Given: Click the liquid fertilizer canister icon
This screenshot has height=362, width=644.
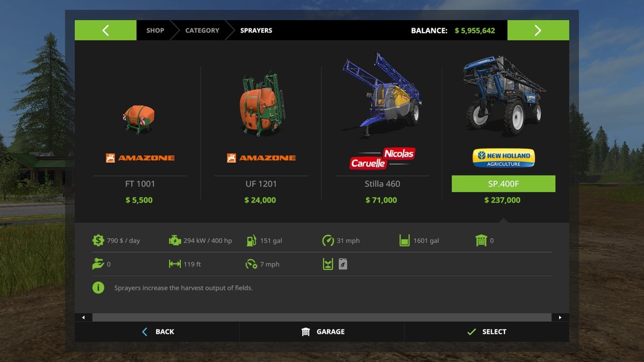Looking at the screenshot, I should coord(343,264).
